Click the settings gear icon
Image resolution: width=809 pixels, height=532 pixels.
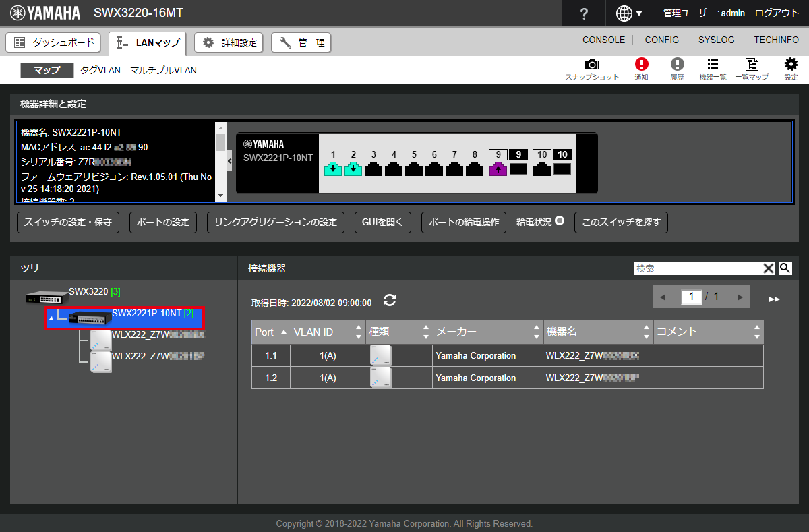(x=791, y=65)
